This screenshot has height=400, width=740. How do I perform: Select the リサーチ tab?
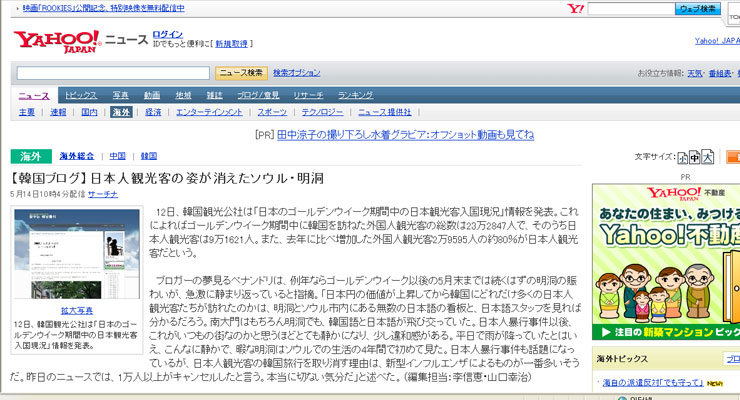pos(308,95)
